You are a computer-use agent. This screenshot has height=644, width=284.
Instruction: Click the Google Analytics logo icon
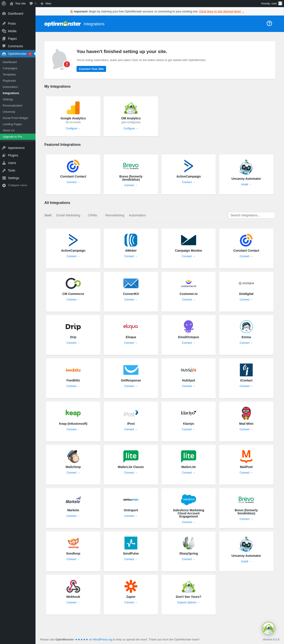tap(73, 108)
